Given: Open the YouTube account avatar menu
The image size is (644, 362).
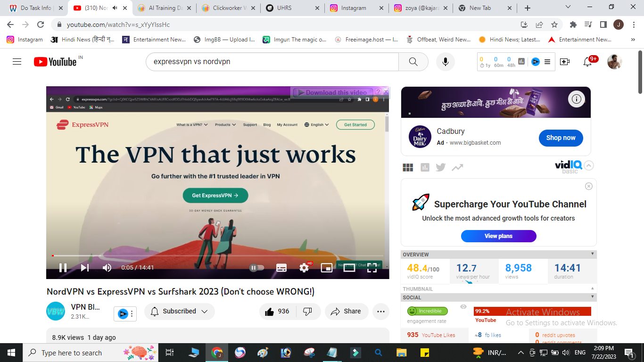Looking at the screenshot, I should [x=614, y=62].
